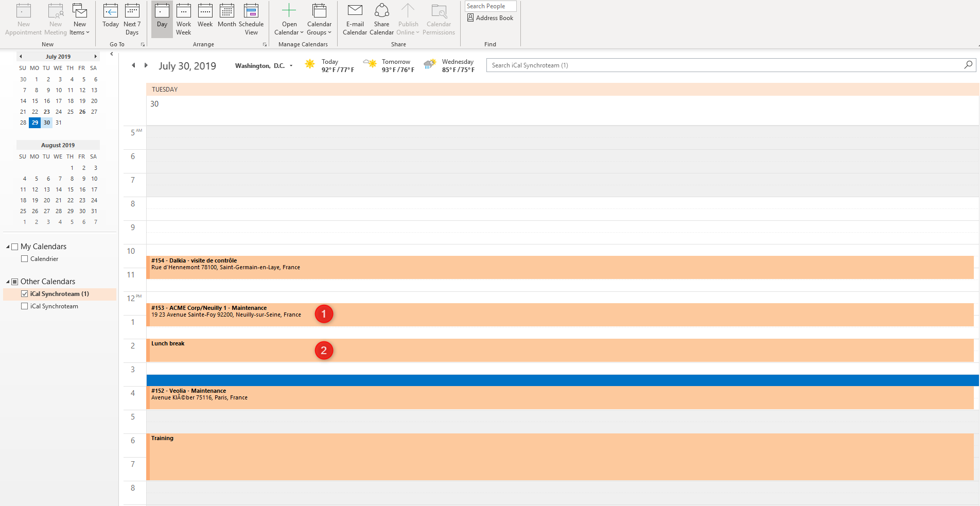Open the #152 Veolia Maintenance appointment
This screenshot has height=506, width=980.
pos(560,398)
